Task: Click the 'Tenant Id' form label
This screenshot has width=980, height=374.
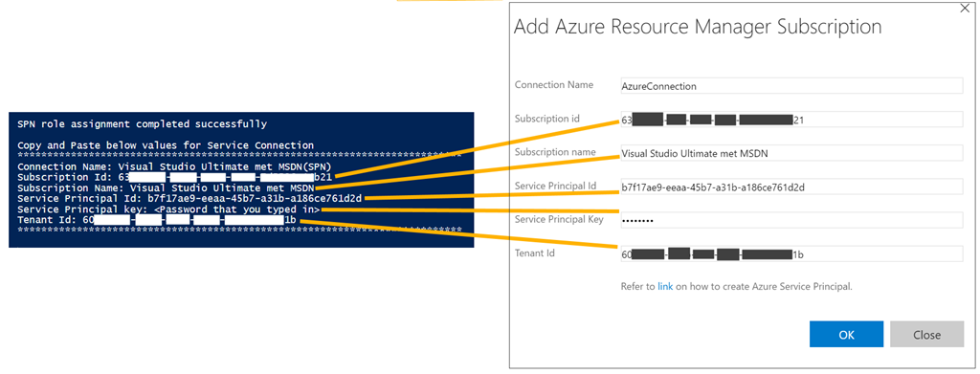Action: [x=534, y=253]
